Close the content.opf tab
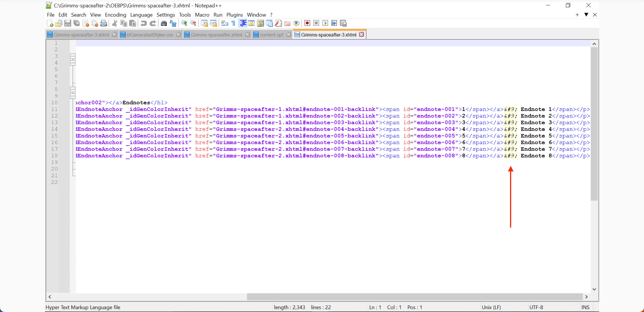This screenshot has height=312, width=644. pyautogui.click(x=288, y=34)
